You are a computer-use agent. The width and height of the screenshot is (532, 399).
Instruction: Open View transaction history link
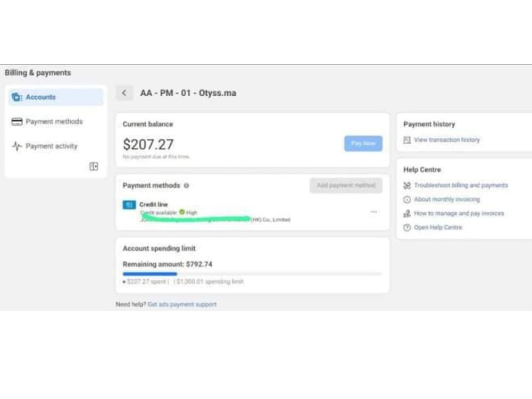coord(447,140)
